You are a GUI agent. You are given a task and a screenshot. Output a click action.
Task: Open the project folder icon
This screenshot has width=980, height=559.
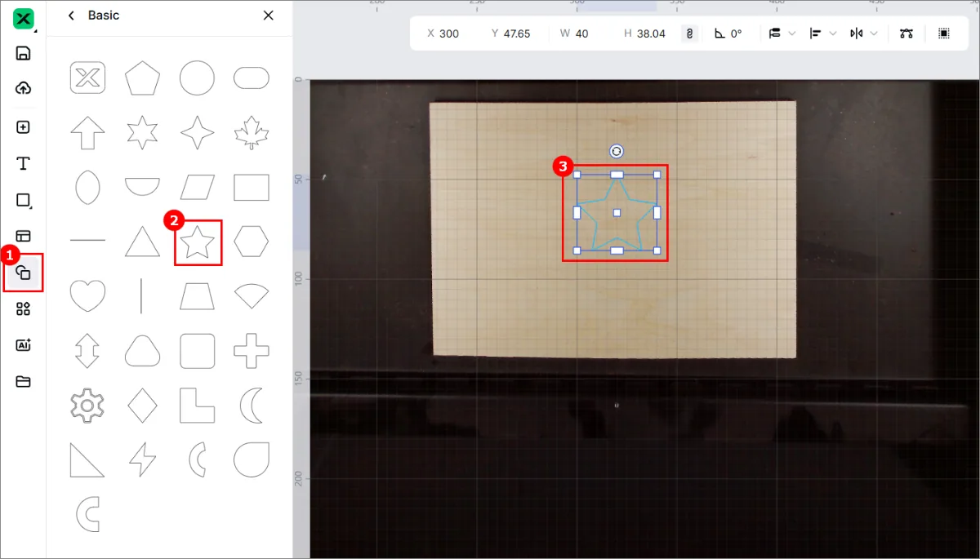coord(23,381)
